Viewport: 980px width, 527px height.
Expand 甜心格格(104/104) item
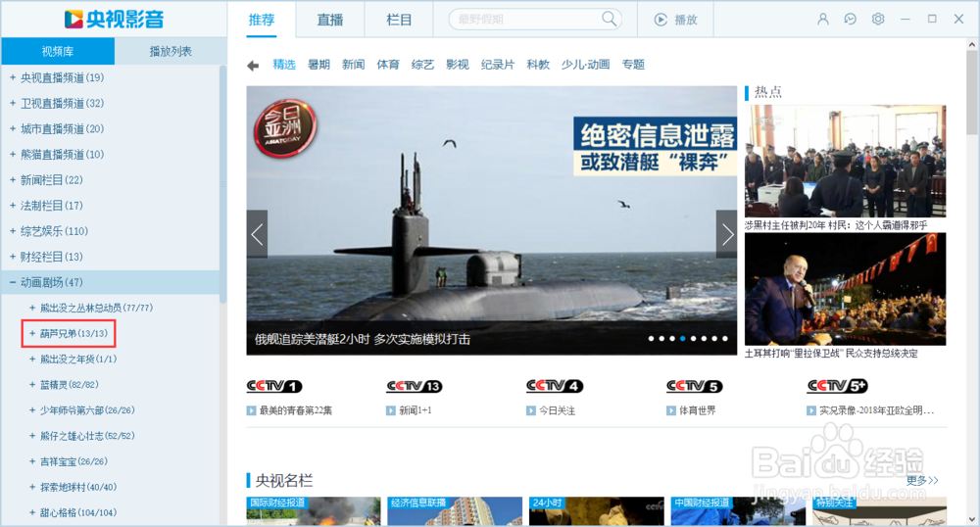(x=32, y=512)
